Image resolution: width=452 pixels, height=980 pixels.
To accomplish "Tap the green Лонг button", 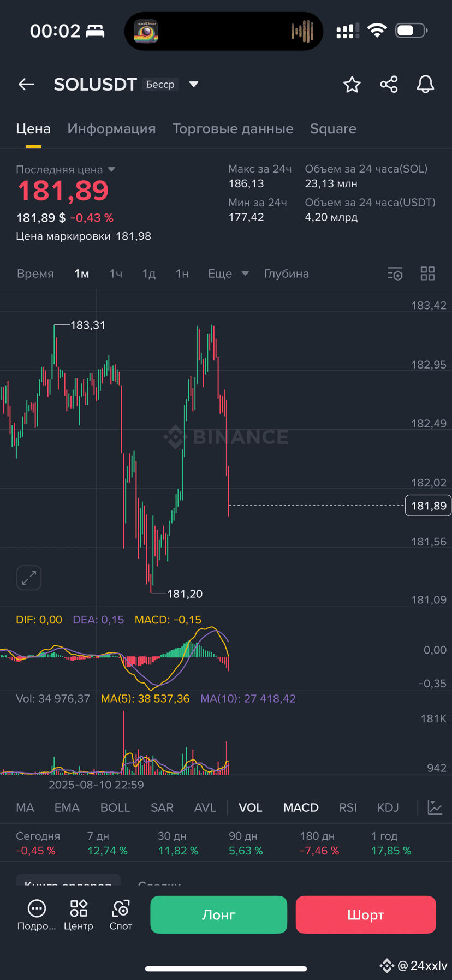I will 219,914.
